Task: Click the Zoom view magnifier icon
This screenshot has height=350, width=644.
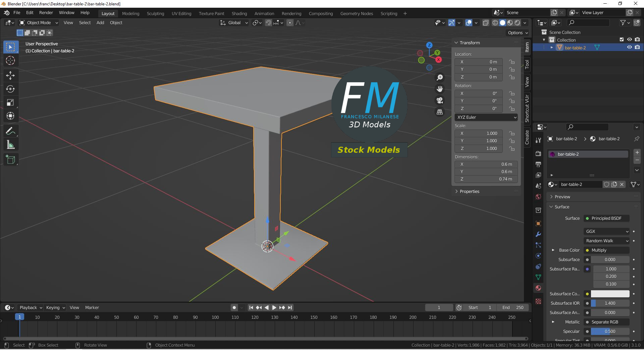Action: pyautogui.click(x=440, y=78)
